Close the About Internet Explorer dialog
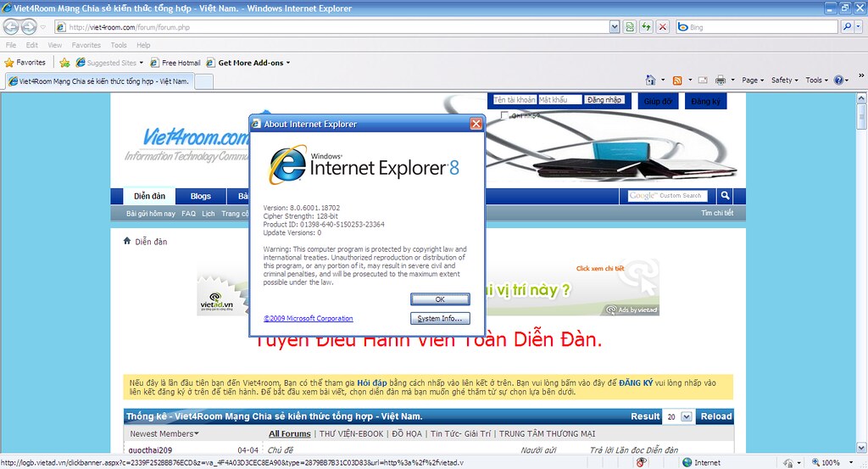Image resolution: width=868 pixels, height=469 pixels. (x=476, y=124)
